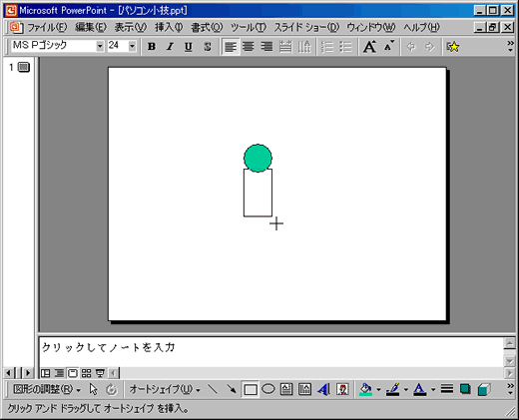This screenshot has height=420, width=519.
Task: Open the ツール menu
Action: click(x=249, y=27)
